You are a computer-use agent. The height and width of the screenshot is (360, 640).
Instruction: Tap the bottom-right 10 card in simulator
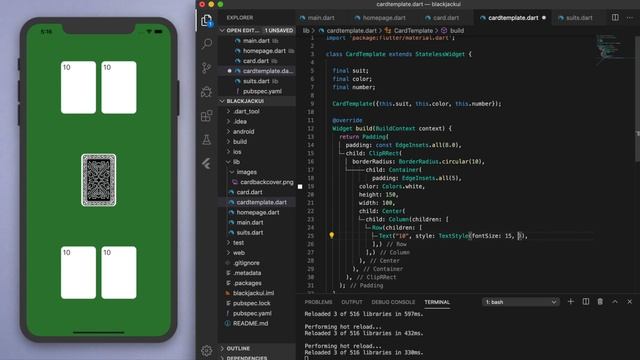[x=119, y=273]
